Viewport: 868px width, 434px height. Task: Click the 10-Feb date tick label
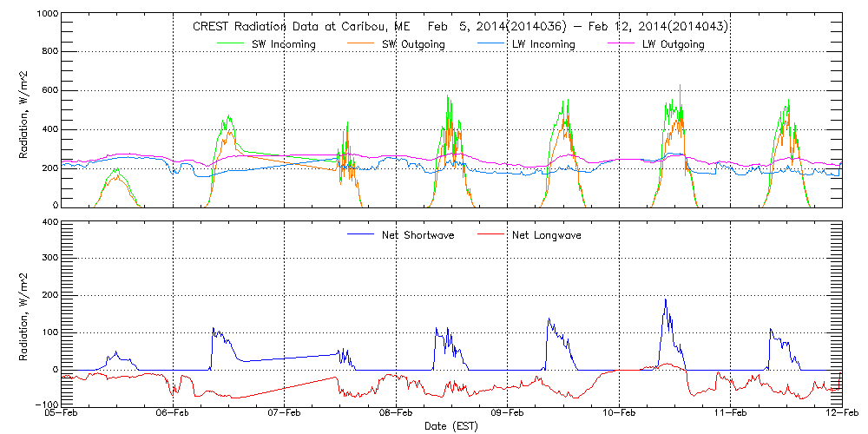[x=619, y=415]
